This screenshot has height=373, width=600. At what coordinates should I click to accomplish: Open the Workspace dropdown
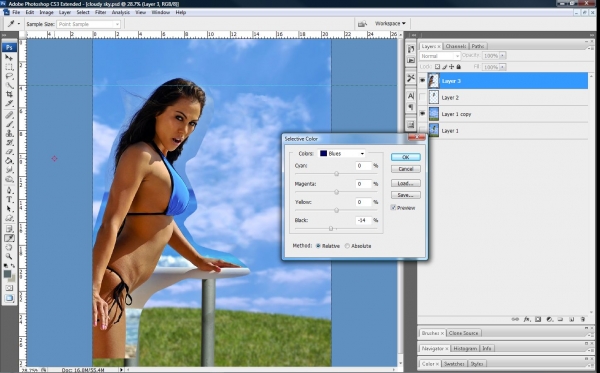390,23
